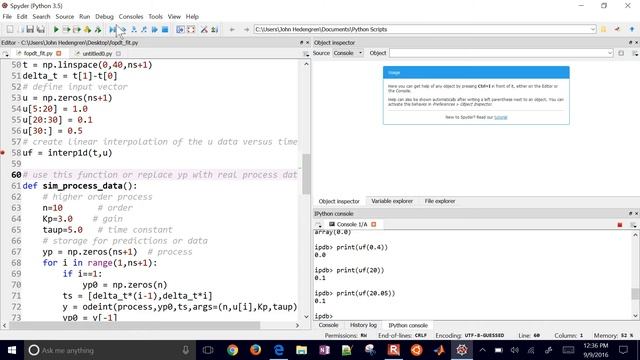Open the Consoles menu

(131, 17)
